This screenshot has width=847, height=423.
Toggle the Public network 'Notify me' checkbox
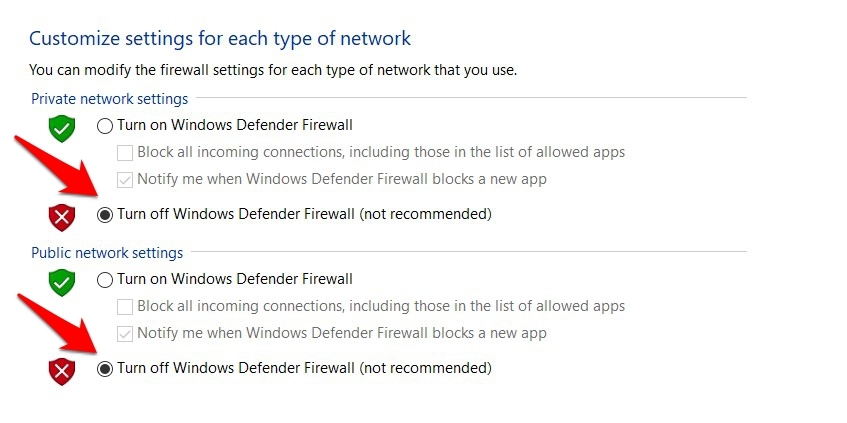(125, 334)
